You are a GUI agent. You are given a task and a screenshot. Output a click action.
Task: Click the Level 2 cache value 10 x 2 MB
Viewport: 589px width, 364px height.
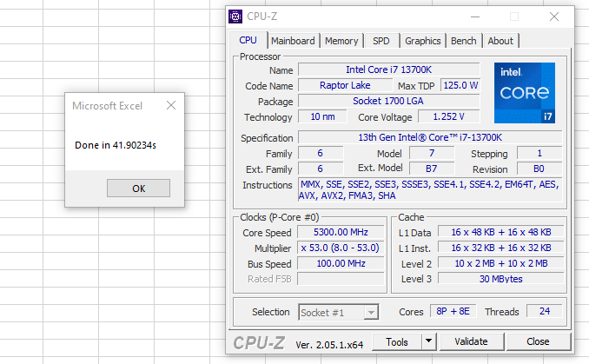pyautogui.click(x=500, y=264)
